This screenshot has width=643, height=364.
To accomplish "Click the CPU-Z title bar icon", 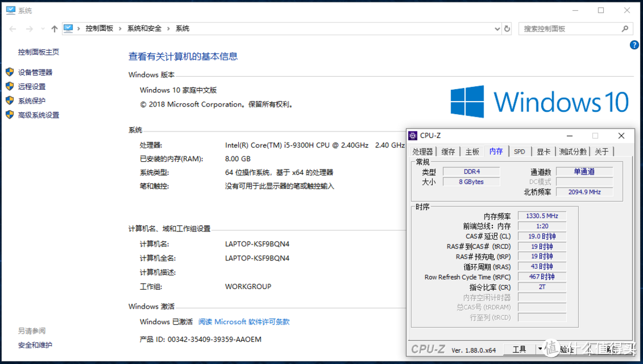I will tap(413, 136).
